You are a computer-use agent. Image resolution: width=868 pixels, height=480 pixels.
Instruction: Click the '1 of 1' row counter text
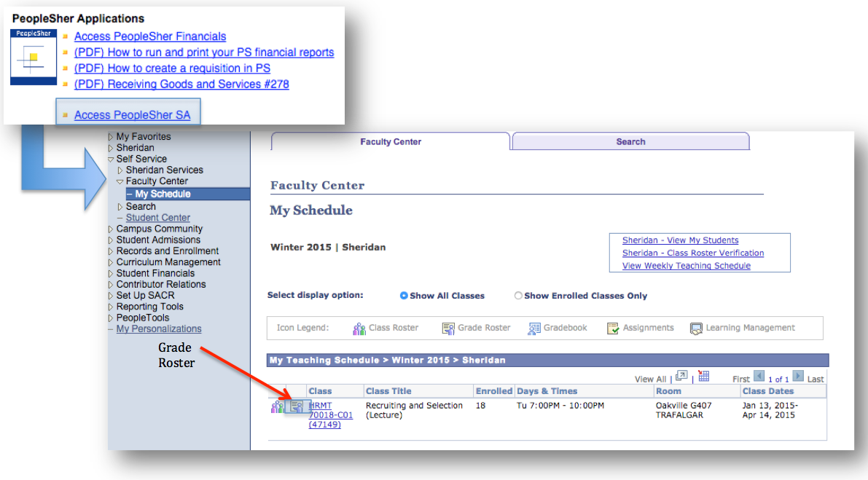point(778,379)
